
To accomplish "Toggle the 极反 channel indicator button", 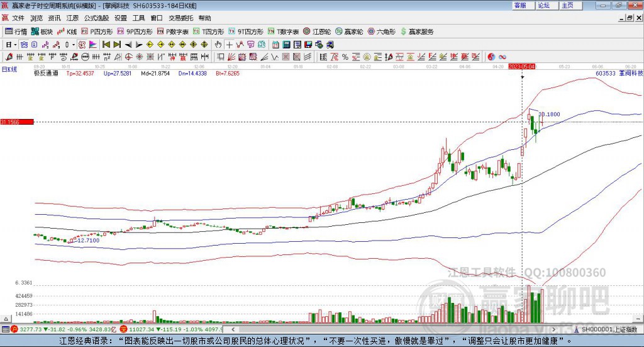I will [x=82, y=45].
